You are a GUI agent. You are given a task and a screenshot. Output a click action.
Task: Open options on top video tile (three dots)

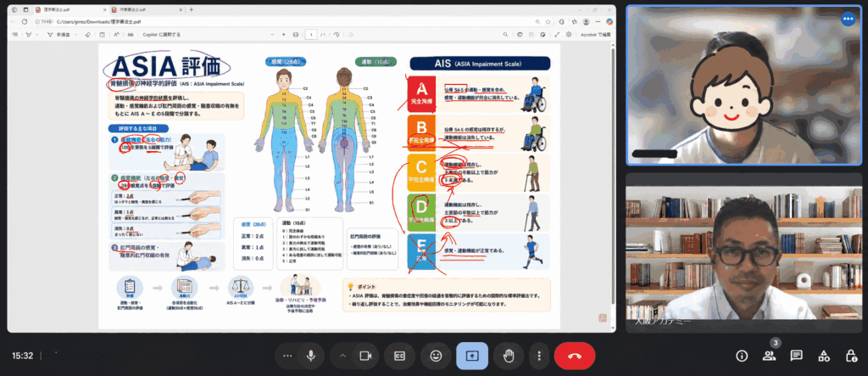[848, 19]
